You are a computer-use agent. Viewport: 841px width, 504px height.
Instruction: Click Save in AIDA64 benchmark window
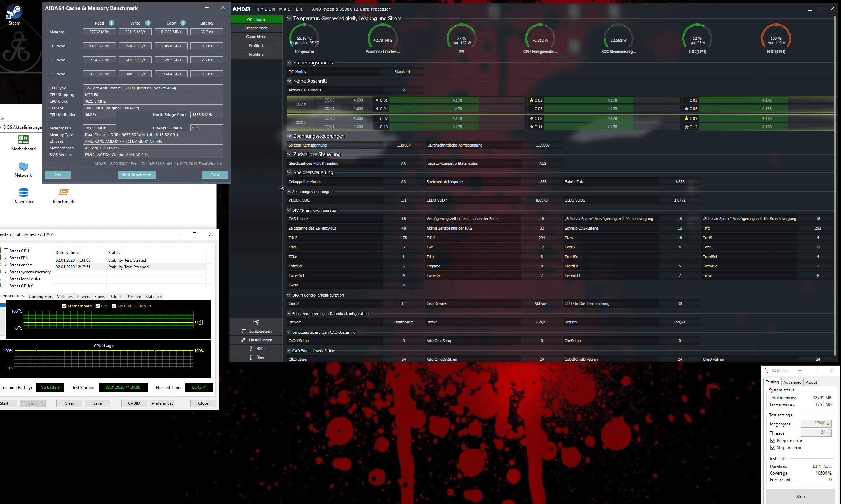58,175
